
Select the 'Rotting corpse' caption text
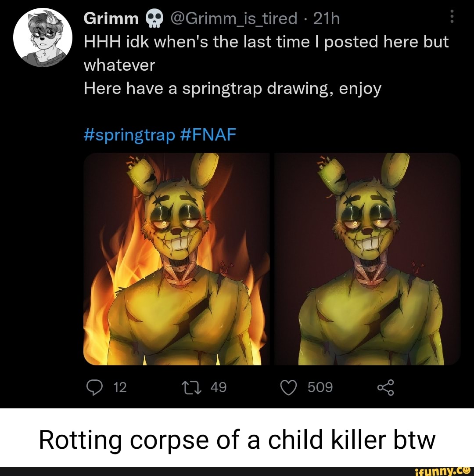point(237,439)
